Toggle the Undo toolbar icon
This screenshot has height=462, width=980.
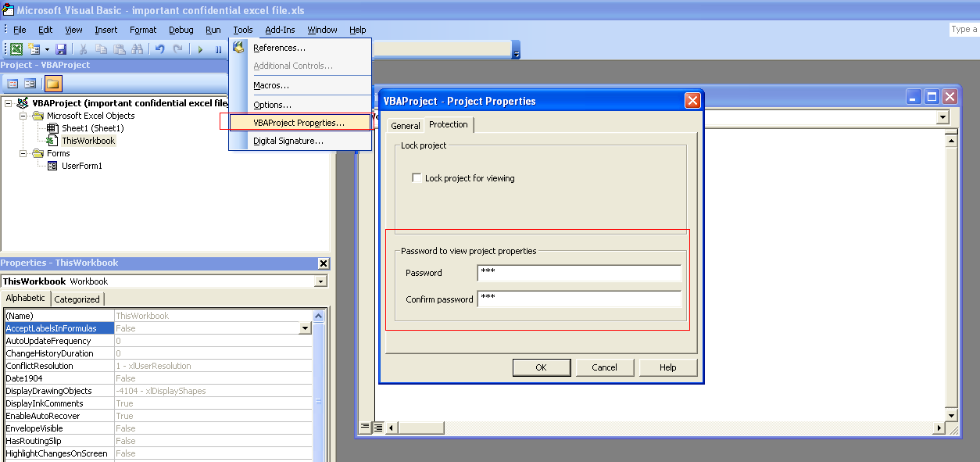pos(160,49)
